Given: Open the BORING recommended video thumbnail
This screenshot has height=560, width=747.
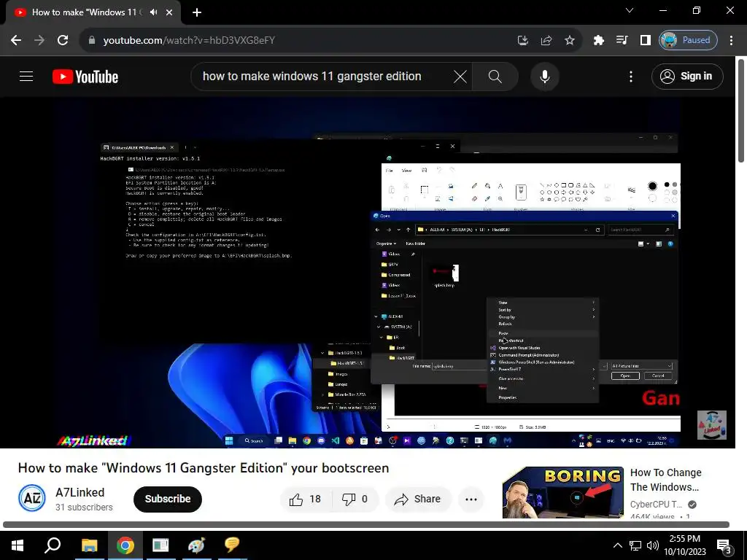Looking at the screenshot, I should tap(563, 492).
